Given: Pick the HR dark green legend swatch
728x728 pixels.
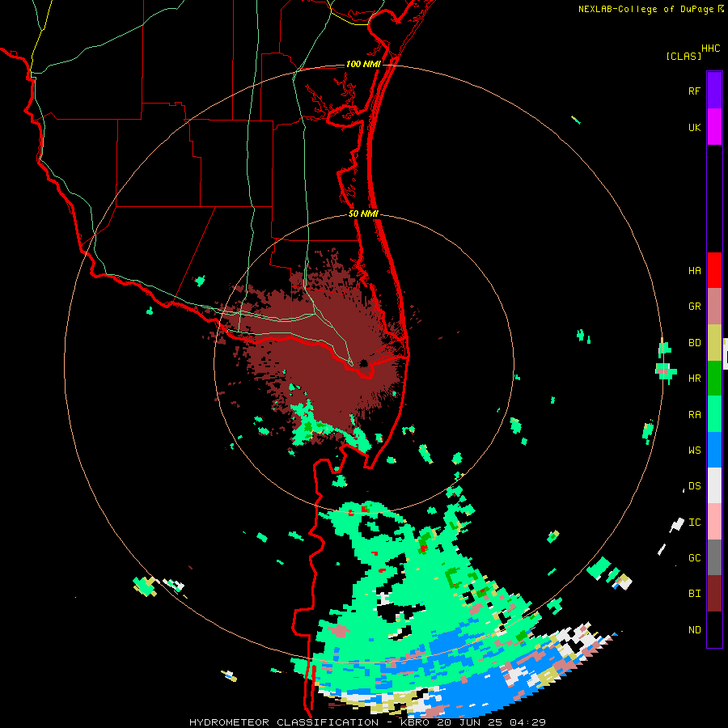Looking at the screenshot, I should [x=714, y=378].
